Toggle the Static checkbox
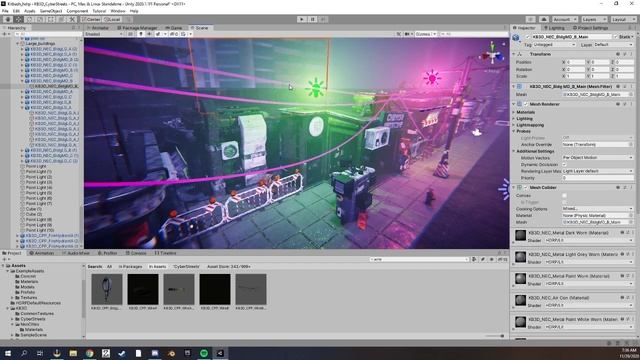 pyautogui.click(x=616, y=37)
